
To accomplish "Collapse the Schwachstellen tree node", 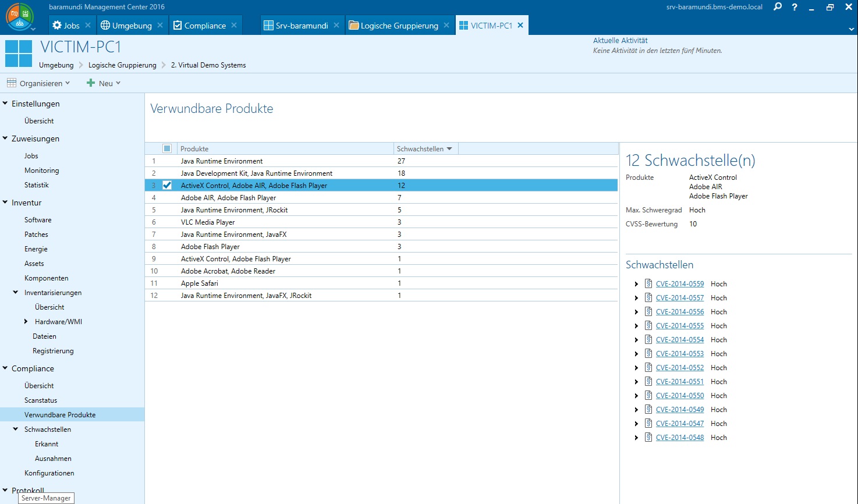I will pos(16,429).
